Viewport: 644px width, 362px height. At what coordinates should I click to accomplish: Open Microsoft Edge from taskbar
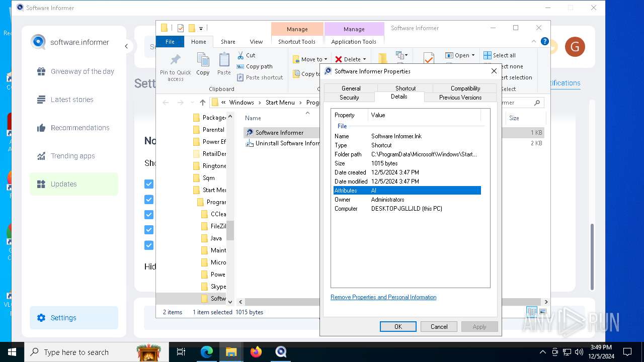click(x=207, y=352)
